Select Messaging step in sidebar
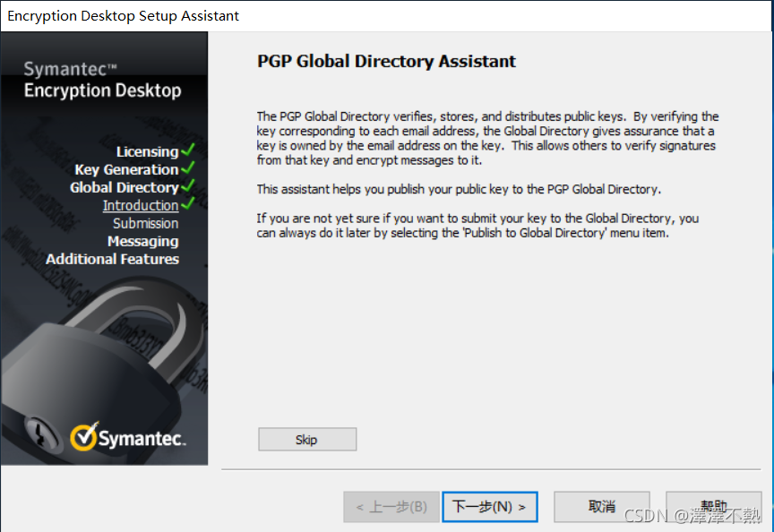 [143, 241]
